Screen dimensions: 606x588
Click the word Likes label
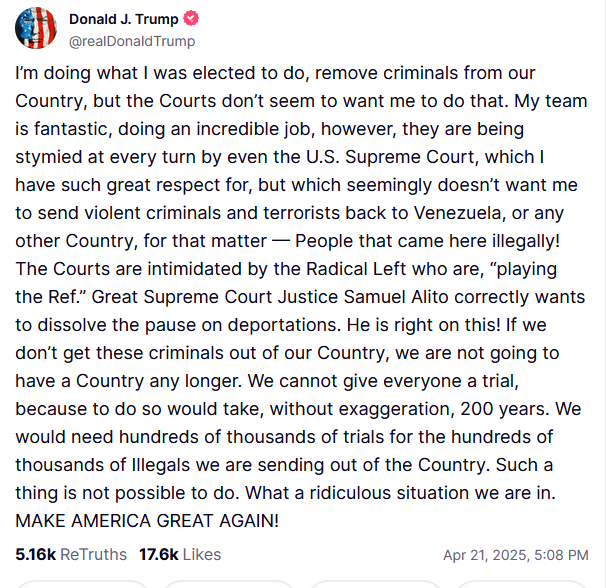click(x=202, y=554)
